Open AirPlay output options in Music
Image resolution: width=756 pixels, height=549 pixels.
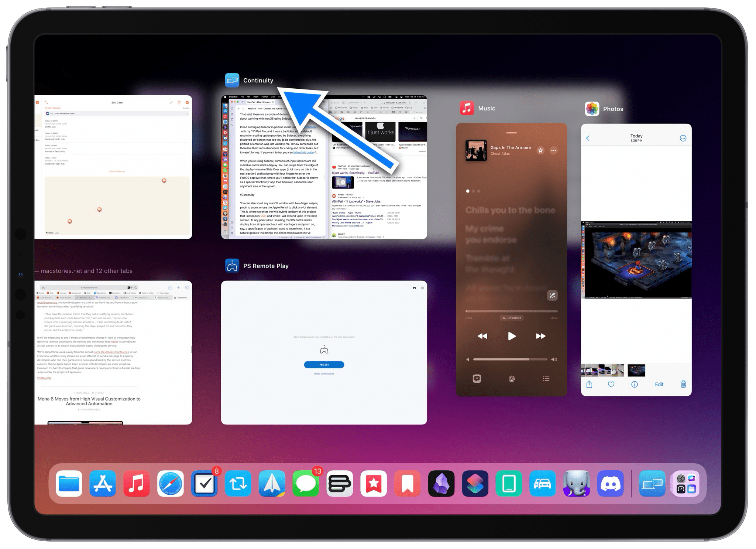tap(512, 379)
